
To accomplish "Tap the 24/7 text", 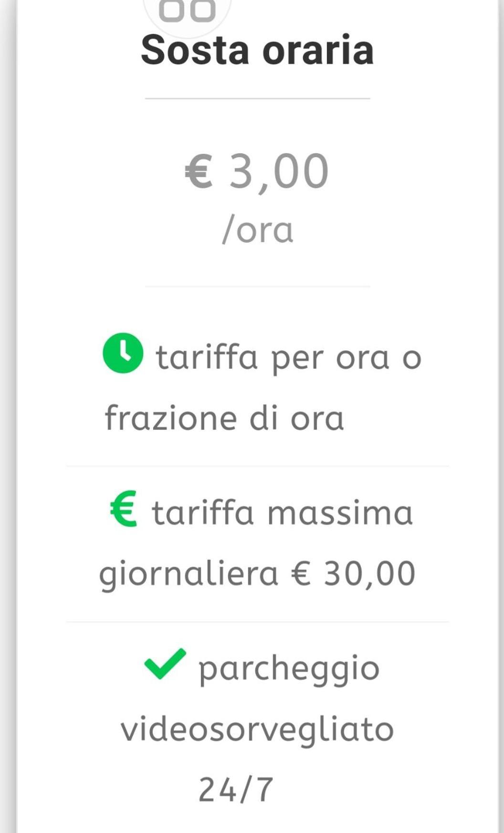I will pyautogui.click(x=236, y=790).
